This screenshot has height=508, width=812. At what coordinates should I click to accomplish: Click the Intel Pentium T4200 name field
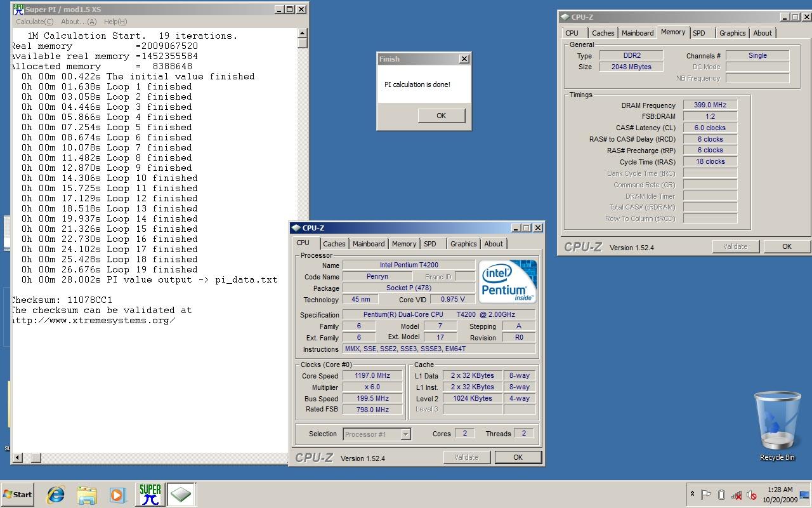(409, 265)
